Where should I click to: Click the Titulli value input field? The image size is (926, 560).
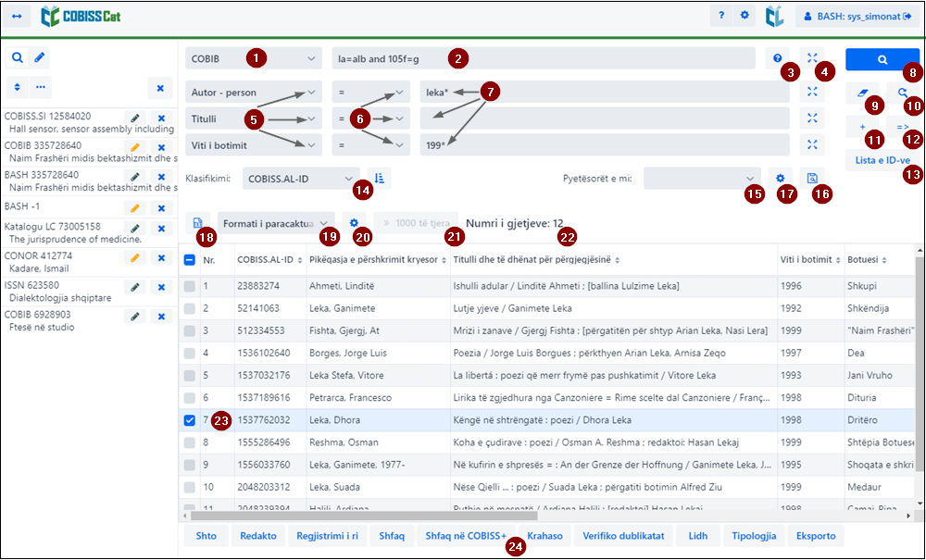point(605,118)
